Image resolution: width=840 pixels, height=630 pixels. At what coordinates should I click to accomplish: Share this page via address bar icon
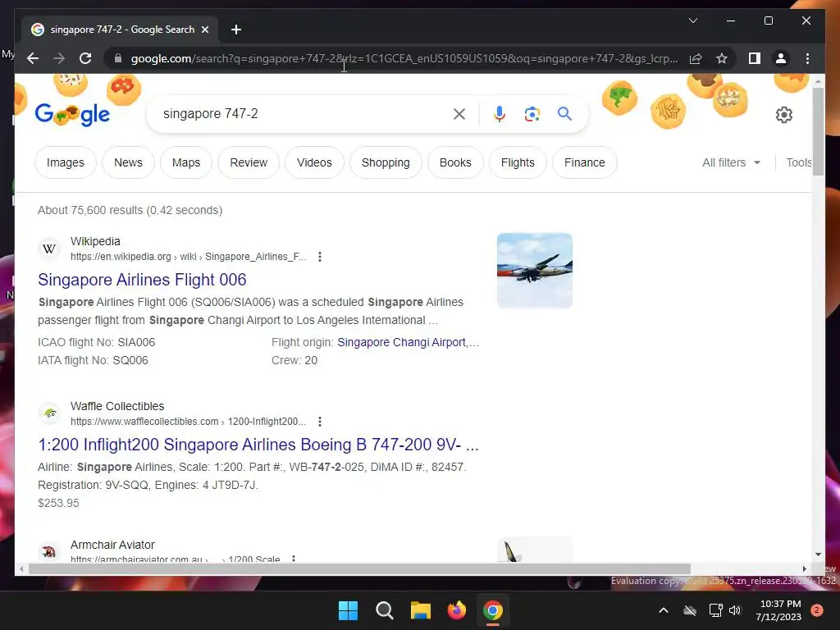pyautogui.click(x=696, y=58)
